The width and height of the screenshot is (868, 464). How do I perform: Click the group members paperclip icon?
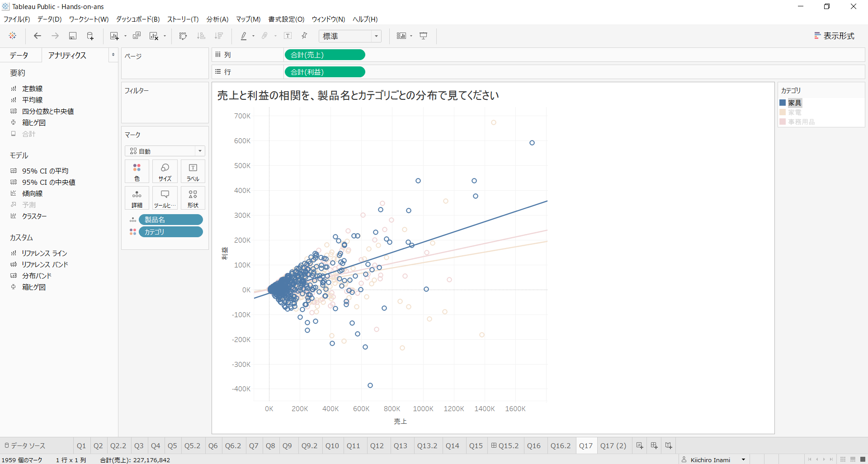tap(265, 36)
